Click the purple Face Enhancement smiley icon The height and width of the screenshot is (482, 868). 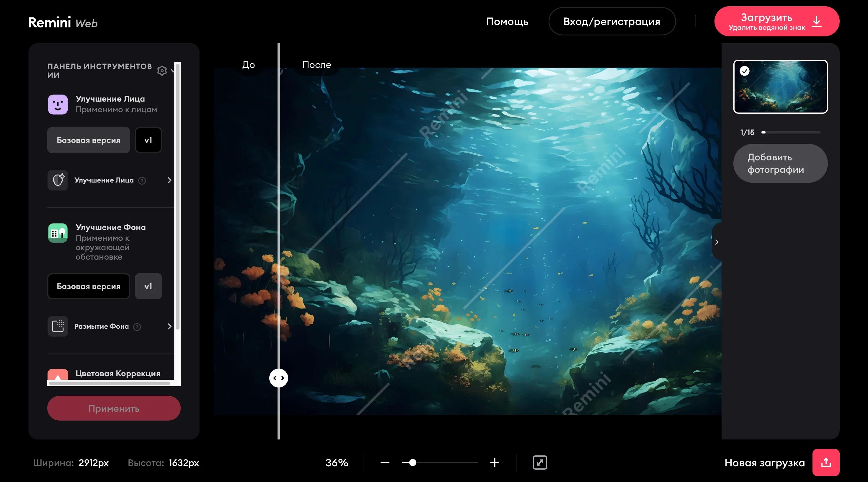[58, 104]
